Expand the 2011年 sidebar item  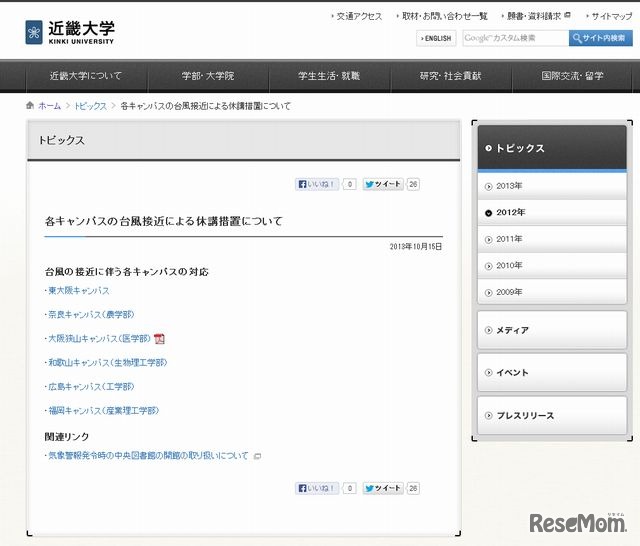pyautogui.click(x=552, y=239)
